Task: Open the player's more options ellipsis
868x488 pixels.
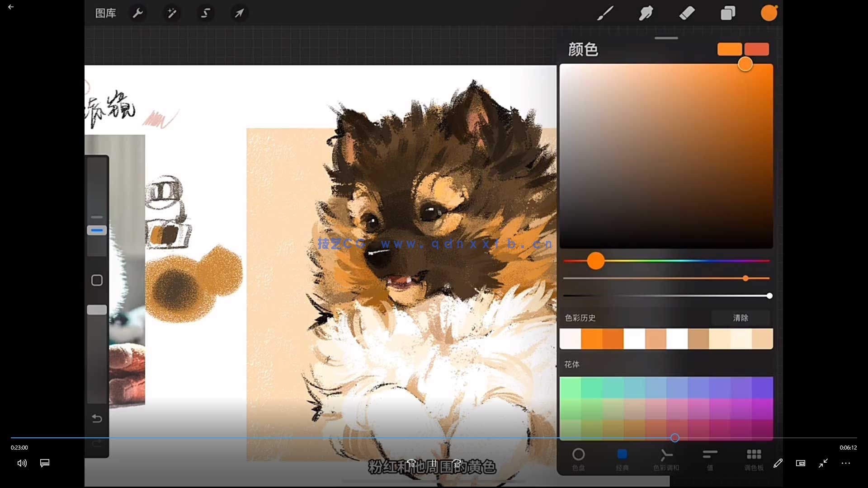Action: 846,463
